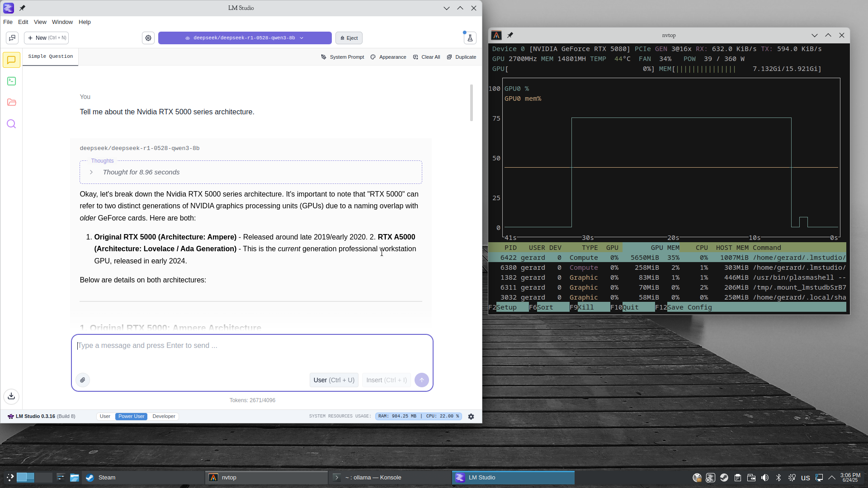
Task: Click the attach file paperclip icon
Action: [83, 380]
